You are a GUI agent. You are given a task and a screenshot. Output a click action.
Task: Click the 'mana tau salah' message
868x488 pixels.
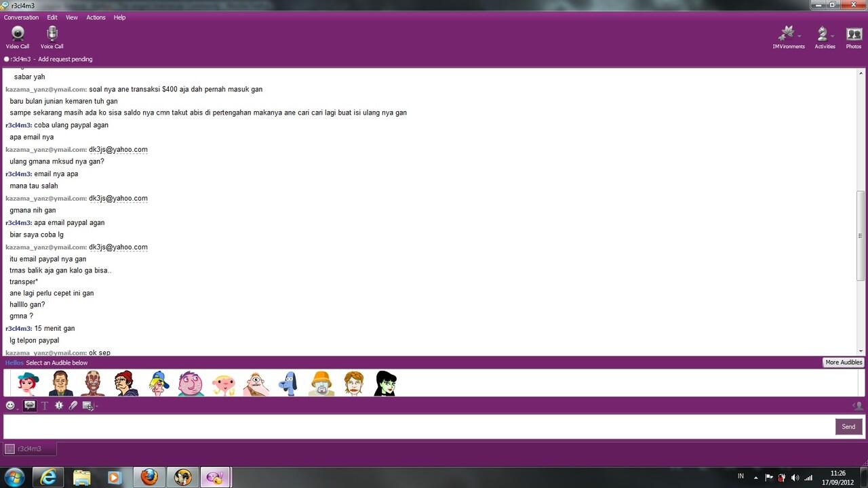click(x=34, y=186)
